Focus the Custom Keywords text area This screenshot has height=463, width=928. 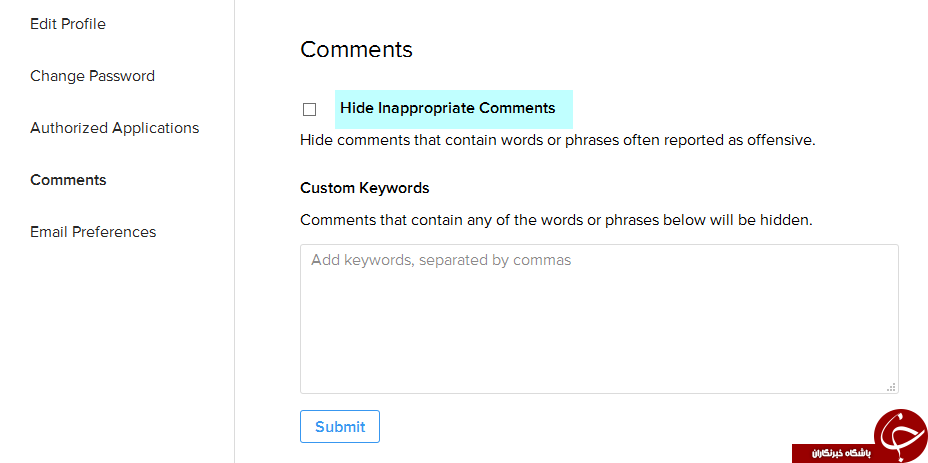pos(599,319)
